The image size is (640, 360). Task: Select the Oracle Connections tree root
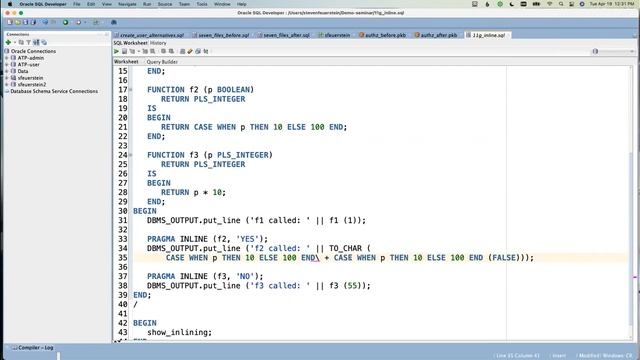point(33,51)
